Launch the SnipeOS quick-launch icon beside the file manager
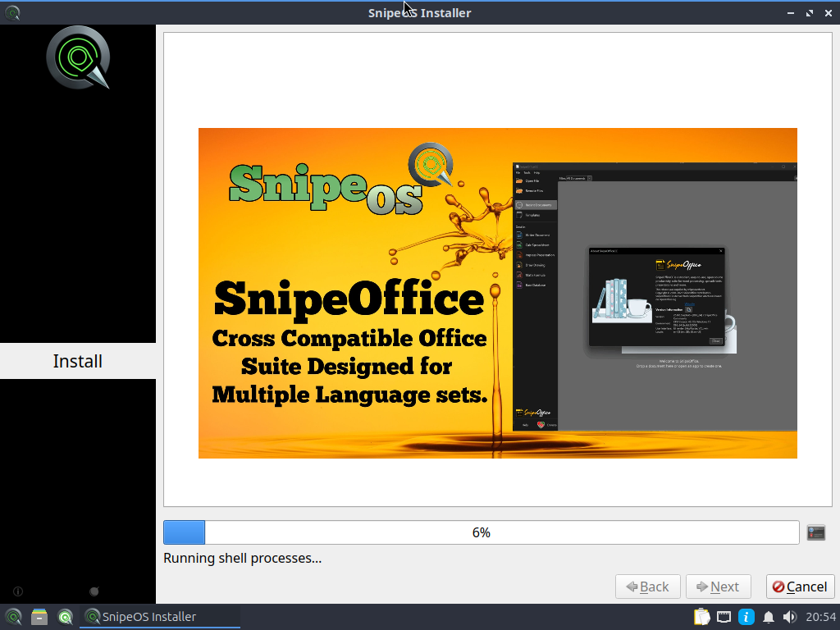 coord(66,617)
